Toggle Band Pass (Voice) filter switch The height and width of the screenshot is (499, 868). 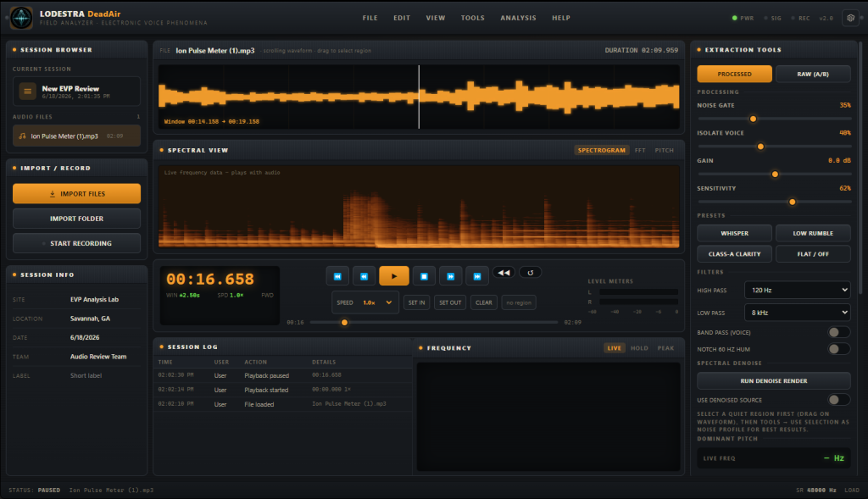(838, 332)
